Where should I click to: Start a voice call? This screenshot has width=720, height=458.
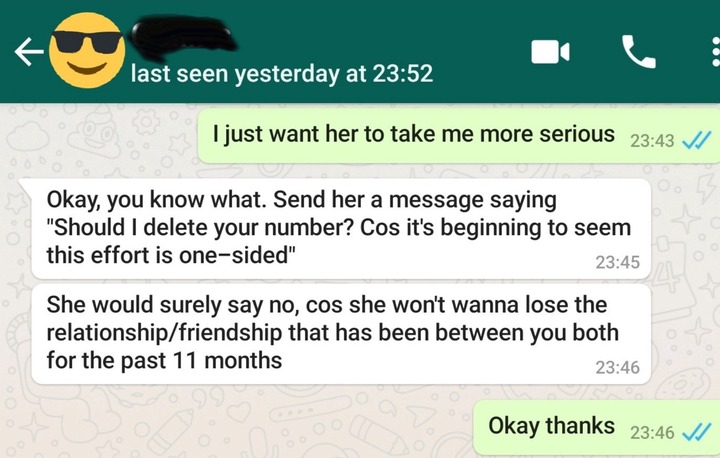coord(638,51)
